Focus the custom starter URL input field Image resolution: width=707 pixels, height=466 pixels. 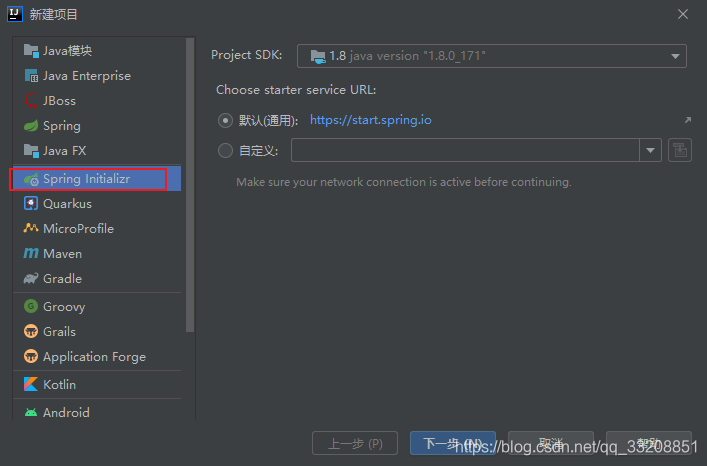pyautogui.click(x=465, y=150)
